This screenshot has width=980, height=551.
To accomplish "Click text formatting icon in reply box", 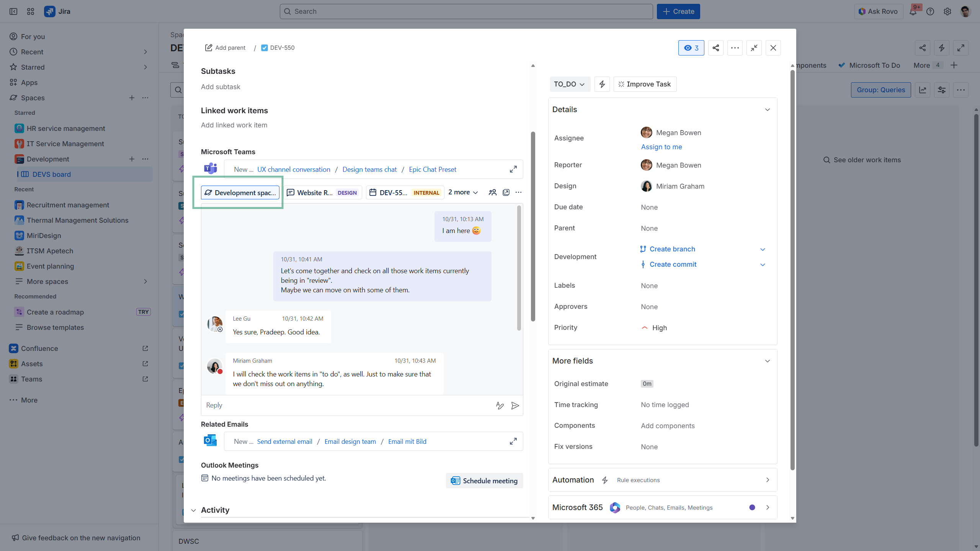I will click(x=500, y=406).
